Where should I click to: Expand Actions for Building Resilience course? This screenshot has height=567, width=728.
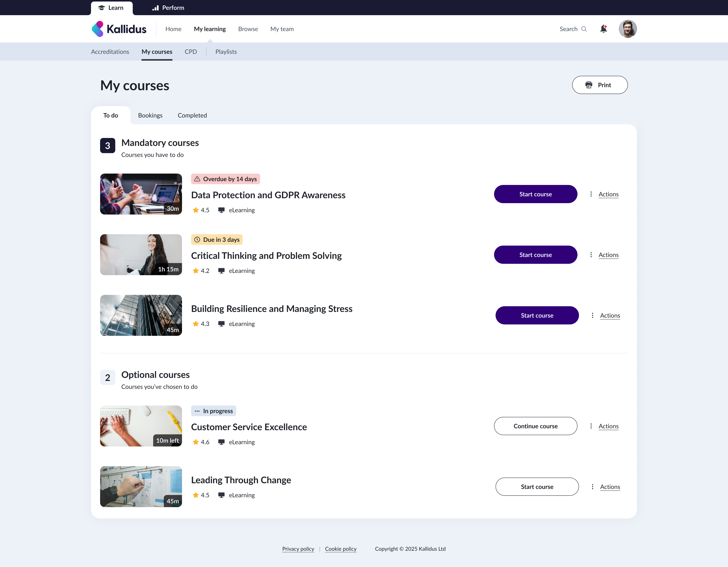click(610, 316)
